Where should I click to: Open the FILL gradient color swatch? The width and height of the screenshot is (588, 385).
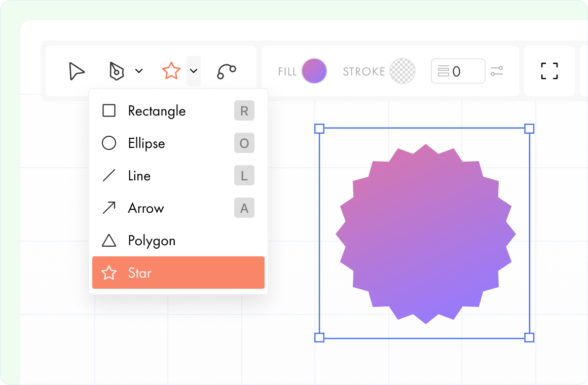coord(313,71)
